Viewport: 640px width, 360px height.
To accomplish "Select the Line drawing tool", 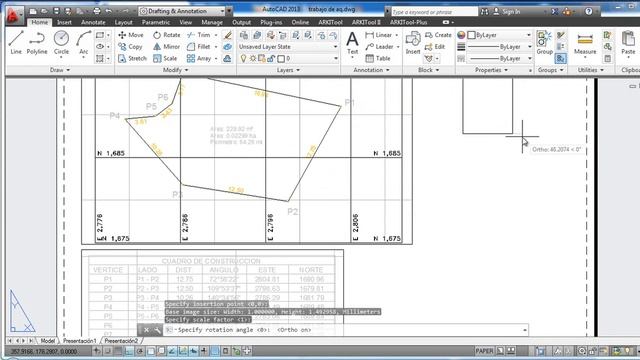I will (16, 42).
